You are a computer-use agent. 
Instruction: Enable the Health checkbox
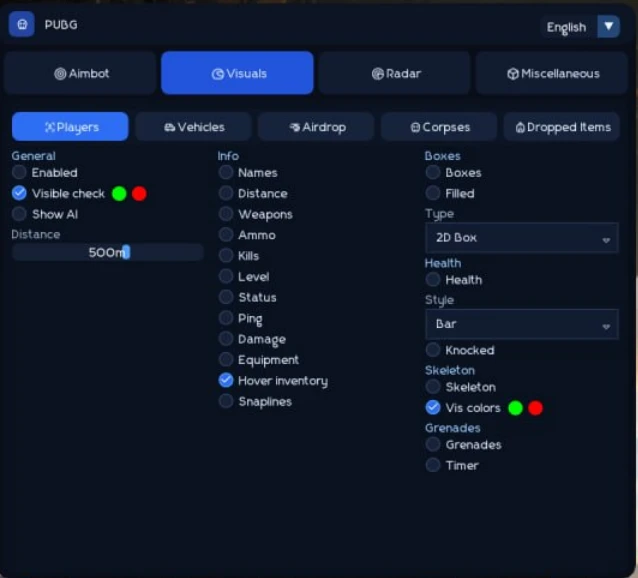click(433, 279)
